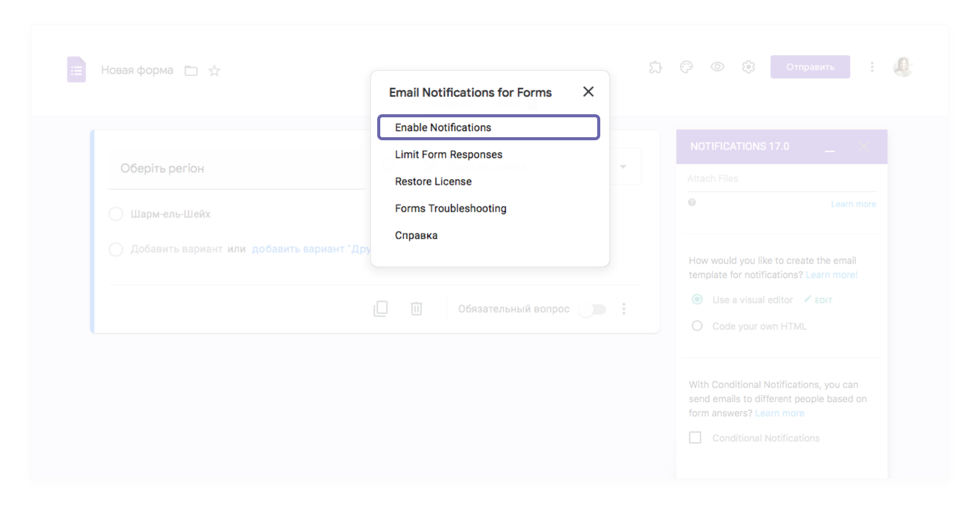Choose Forms Troubleshooting from the menu
The height and width of the screenshot is (510, 980).
coord(450,208)
